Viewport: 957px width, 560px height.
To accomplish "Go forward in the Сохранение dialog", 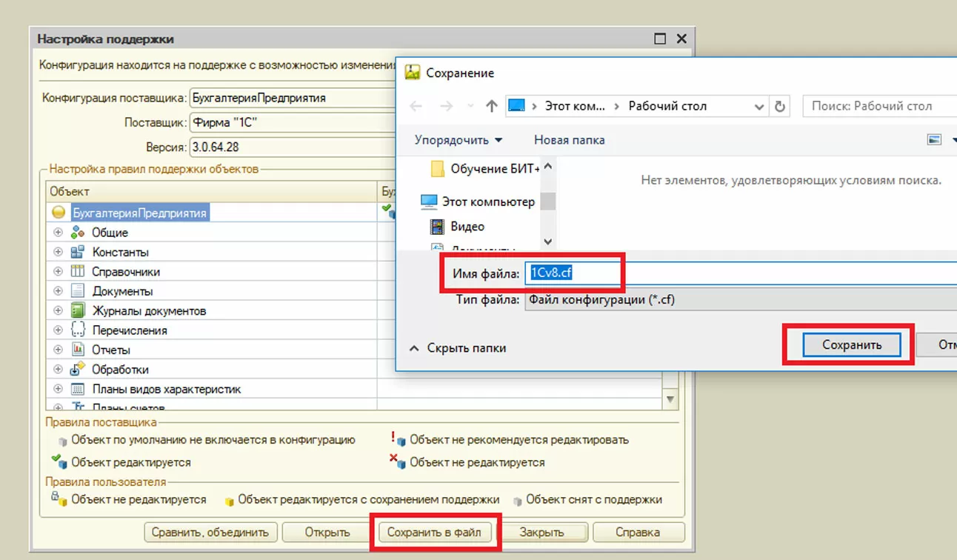I will pyautogui.click(x=446, y=107).
